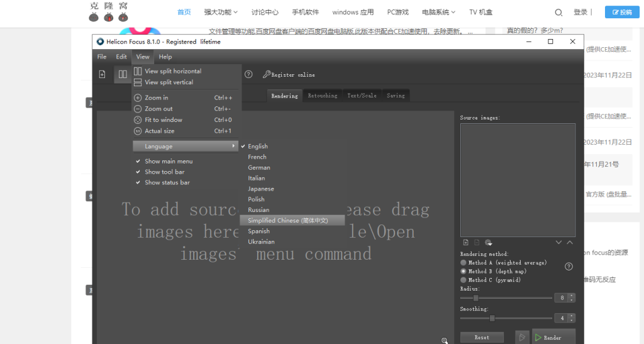Image resolution: width=644 pixels, height=344 pixels.
Task: Open 讨论中心 on the website navigation
Action: (265, 13)
